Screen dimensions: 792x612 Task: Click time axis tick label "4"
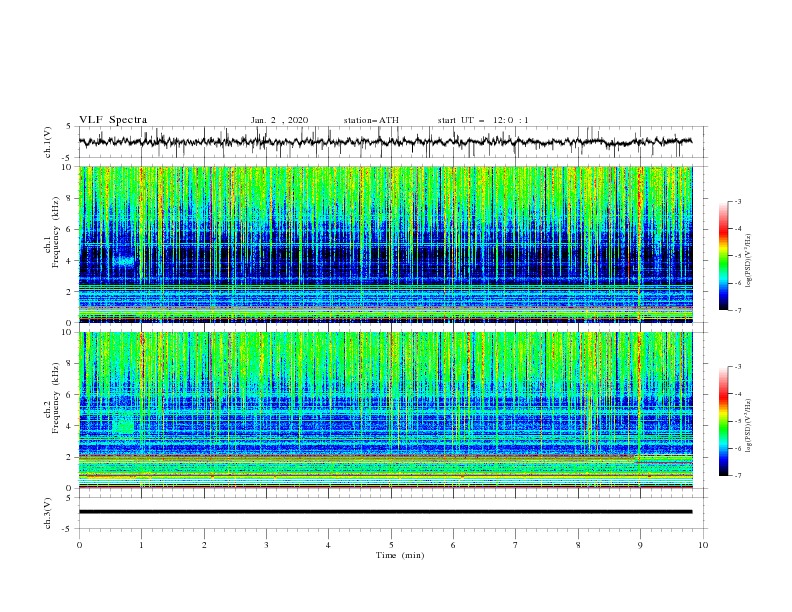[x=329, y=545]
